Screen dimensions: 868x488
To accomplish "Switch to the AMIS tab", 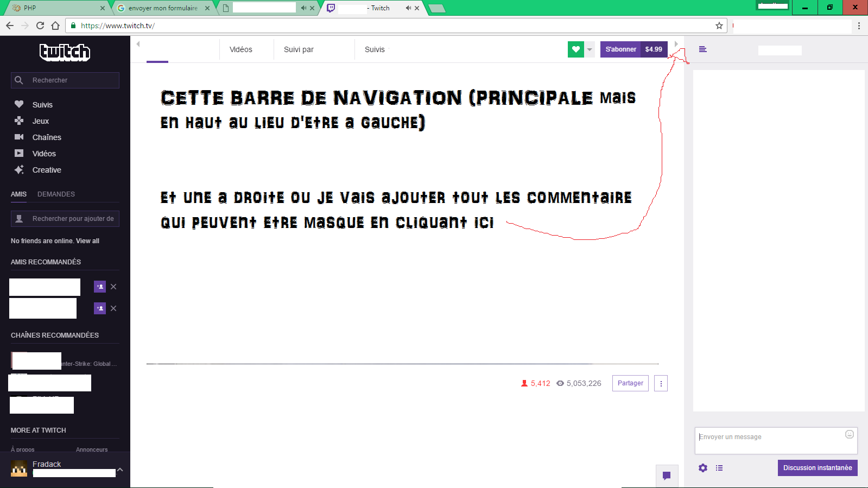I will click(18, 194).
